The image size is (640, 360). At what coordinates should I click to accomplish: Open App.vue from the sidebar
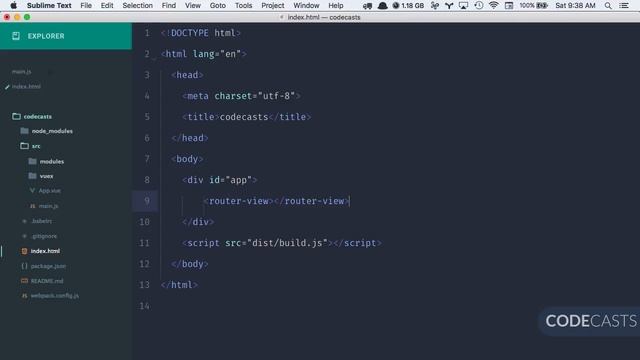pos(49,191)
